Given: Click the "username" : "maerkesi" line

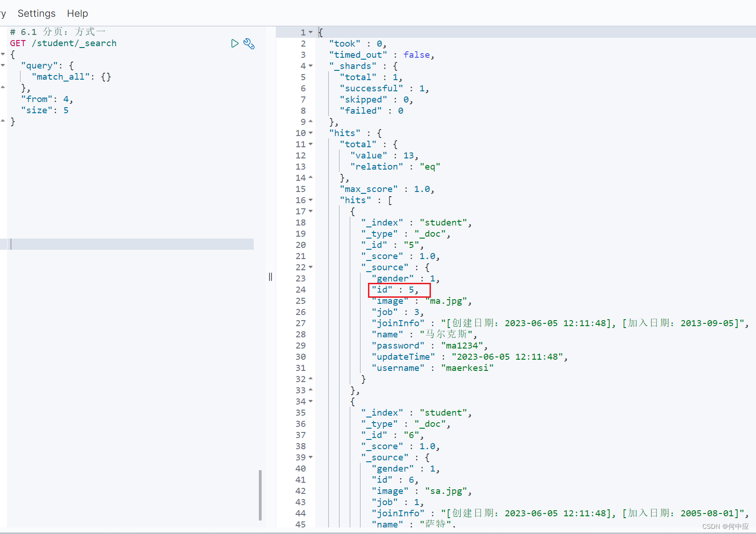Looking at the screenshot, I should 432,368.
